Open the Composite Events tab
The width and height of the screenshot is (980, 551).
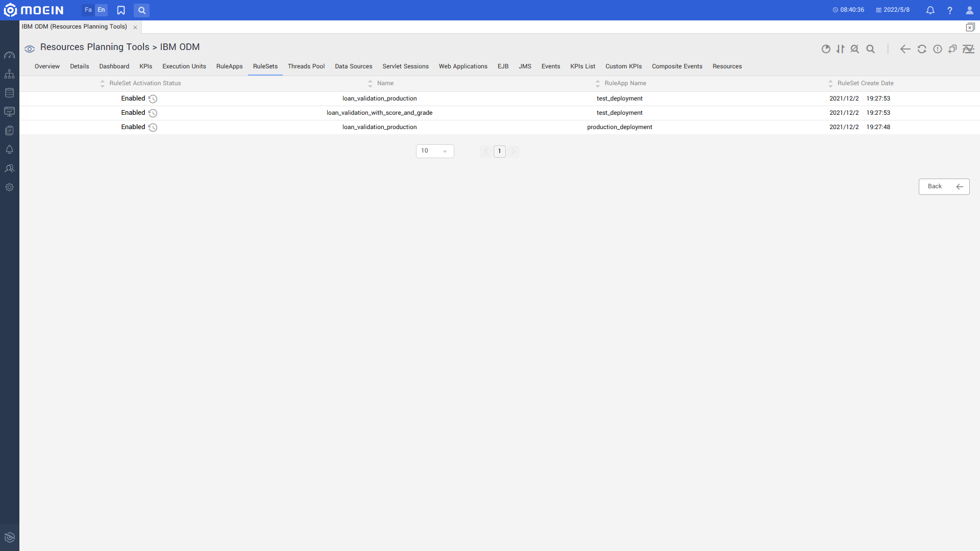677,67
